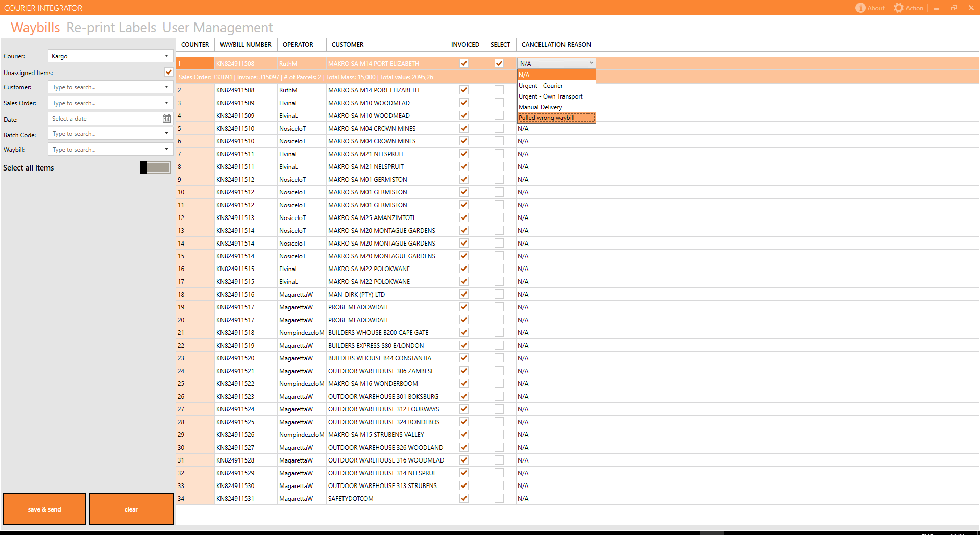Switch to the Waybills tab
The height and width of the screenshot is (535, 980).
tap(35, 28)
